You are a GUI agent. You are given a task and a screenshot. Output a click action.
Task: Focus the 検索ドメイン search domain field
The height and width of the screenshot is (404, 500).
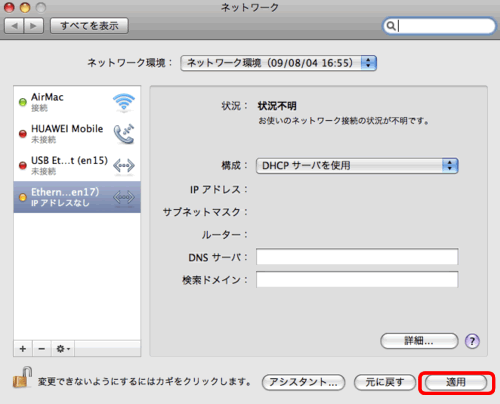pyautogui.click(x=357, y=279)
